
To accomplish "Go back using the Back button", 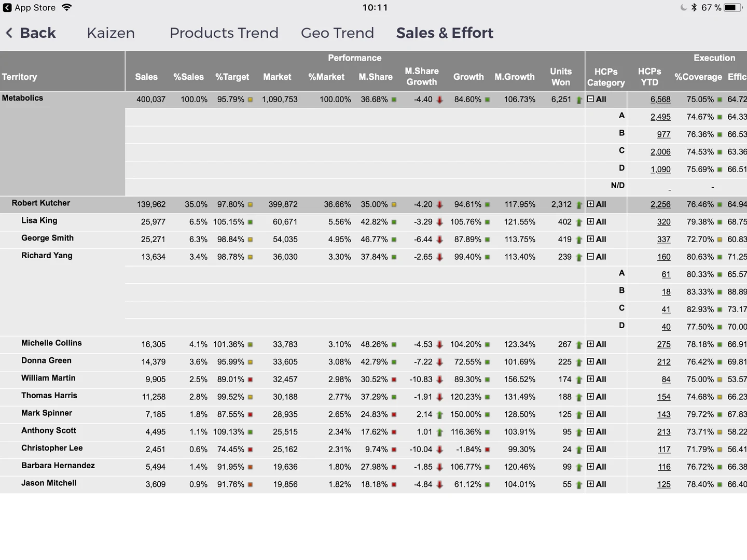I will click(31, 33).
